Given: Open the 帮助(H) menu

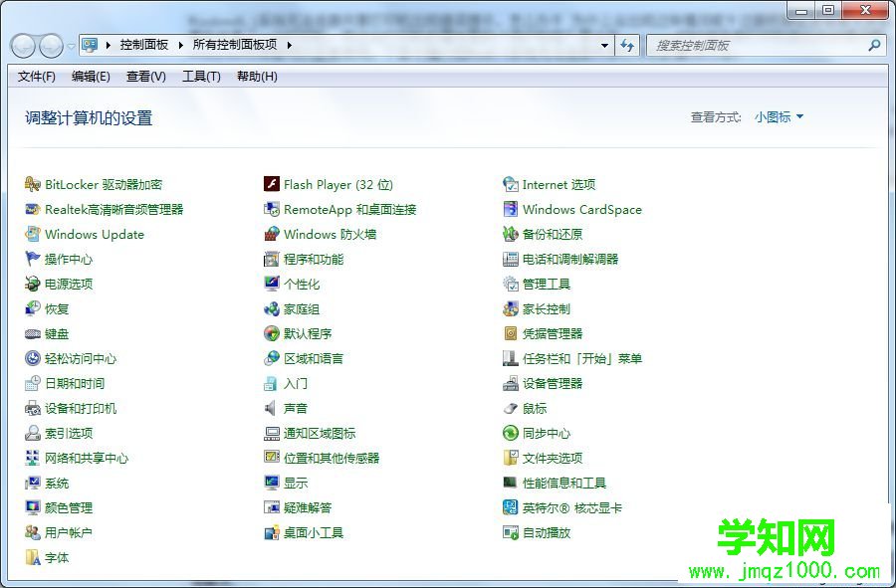Looking at the screenshot, I should tap(257, 77).
